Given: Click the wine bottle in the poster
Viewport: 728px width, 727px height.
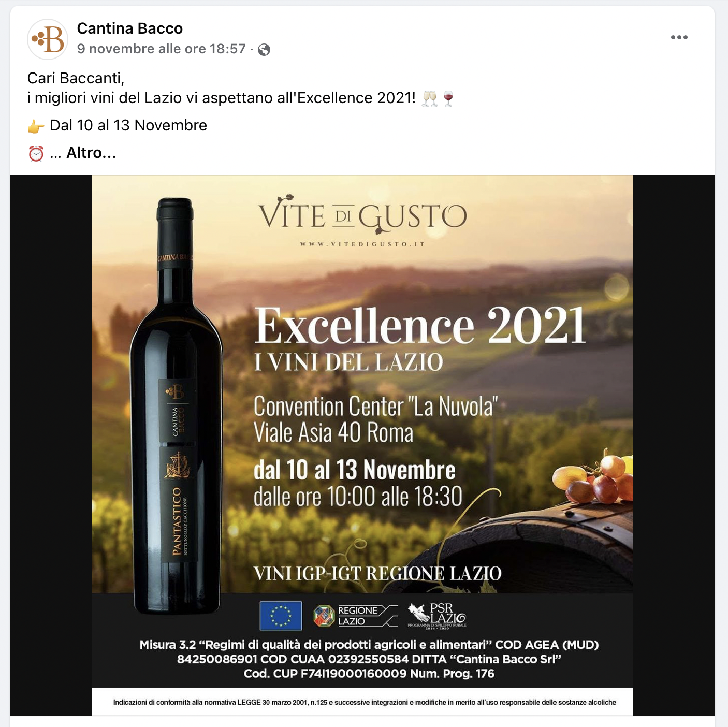Looking at the screenshot, I should (x=177, y=406).
